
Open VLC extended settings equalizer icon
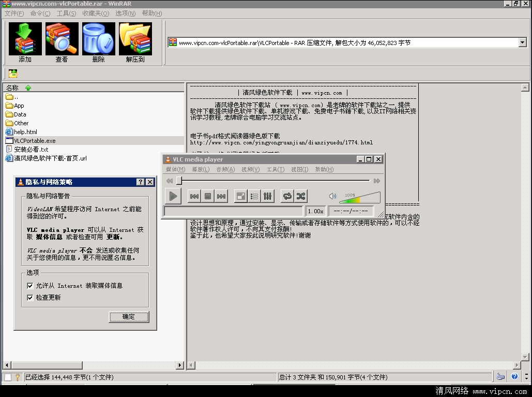click(x=267, y=196)
